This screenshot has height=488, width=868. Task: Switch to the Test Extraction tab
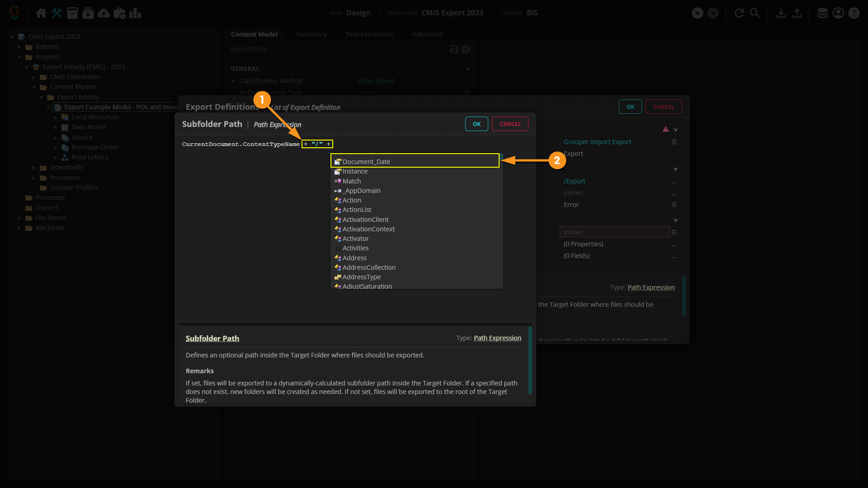pyautogui.click(x=369, y=34)
